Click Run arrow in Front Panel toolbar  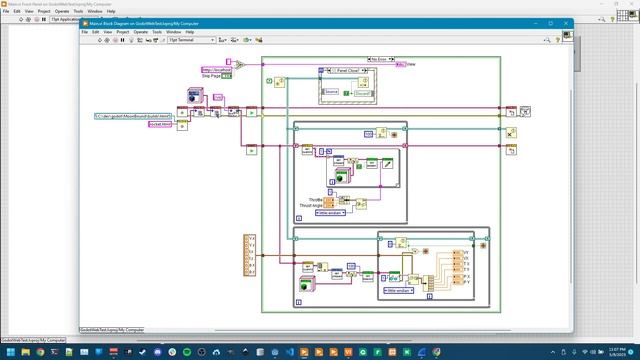(x=21, y=19)
